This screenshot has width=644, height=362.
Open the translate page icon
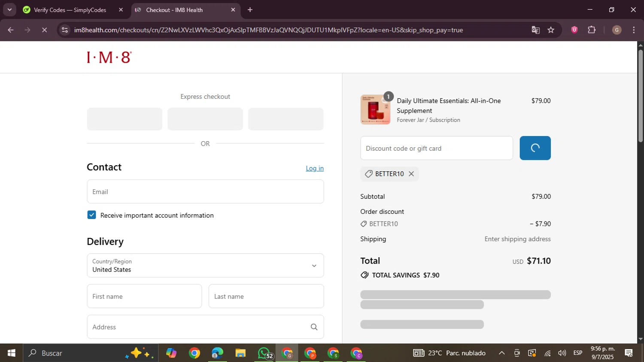click(x=535, y=30)
